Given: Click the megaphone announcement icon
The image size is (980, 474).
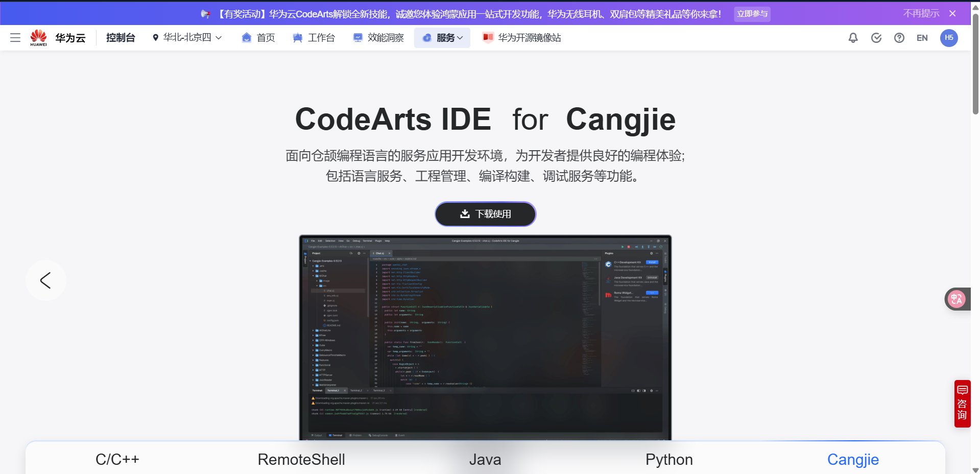Looking at the screenshot, I should (x=205, y=14).
